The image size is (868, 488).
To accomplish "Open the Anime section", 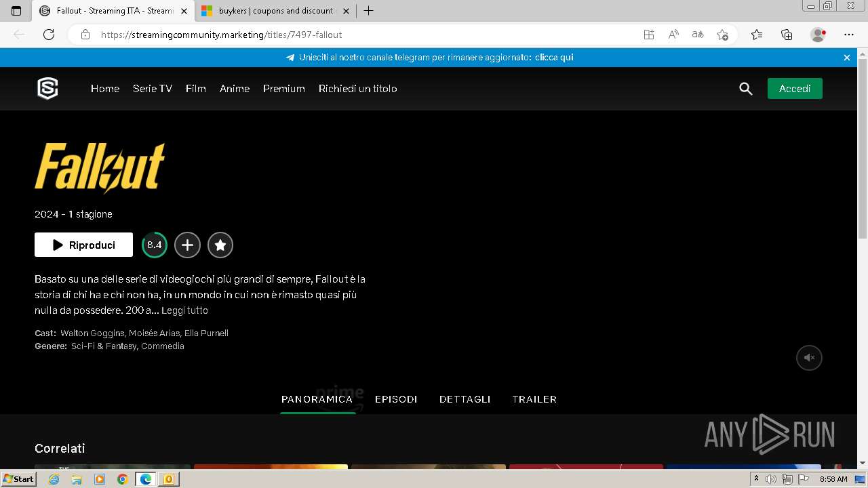I will click(x=235, y=89).
